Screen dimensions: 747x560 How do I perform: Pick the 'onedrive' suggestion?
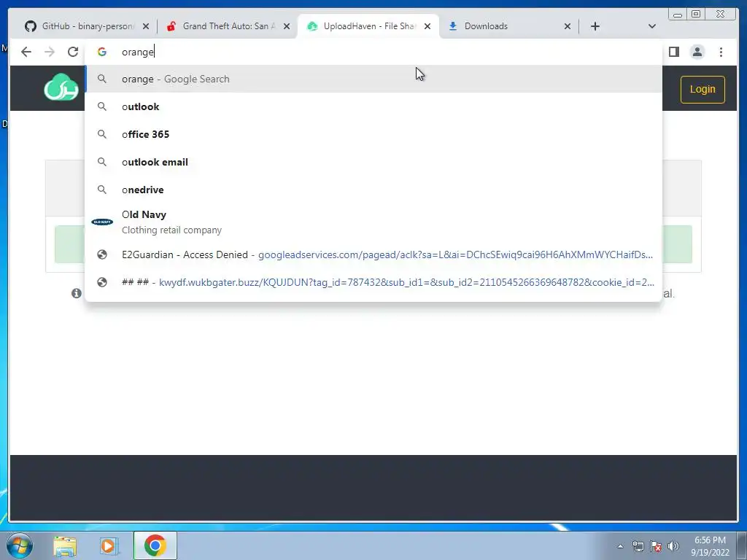click(373, 190)
